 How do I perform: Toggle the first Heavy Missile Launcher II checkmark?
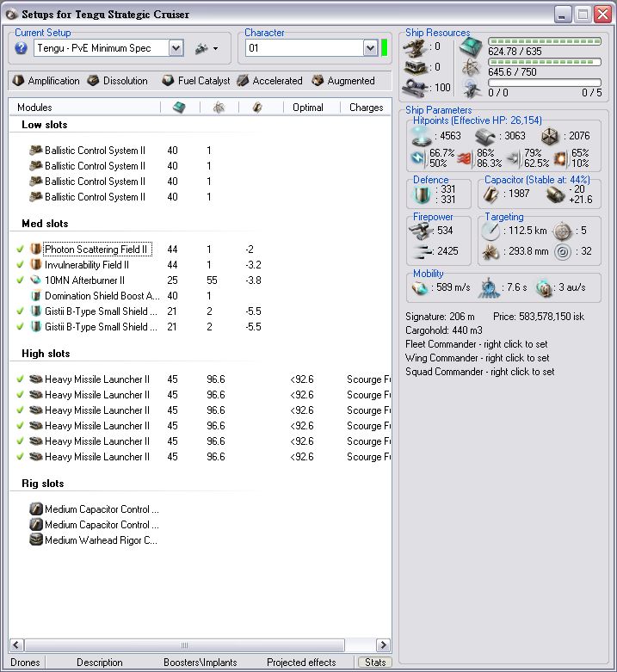[x=20, y=379]
